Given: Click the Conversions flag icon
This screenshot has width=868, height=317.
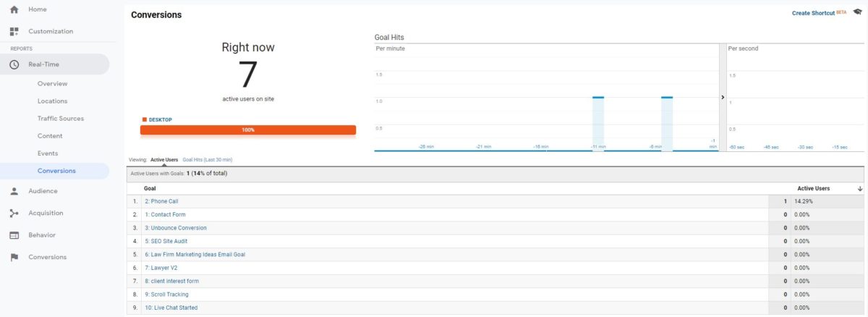Looking at the screenshot, I should pyautogui.click(x=14, y=257).
